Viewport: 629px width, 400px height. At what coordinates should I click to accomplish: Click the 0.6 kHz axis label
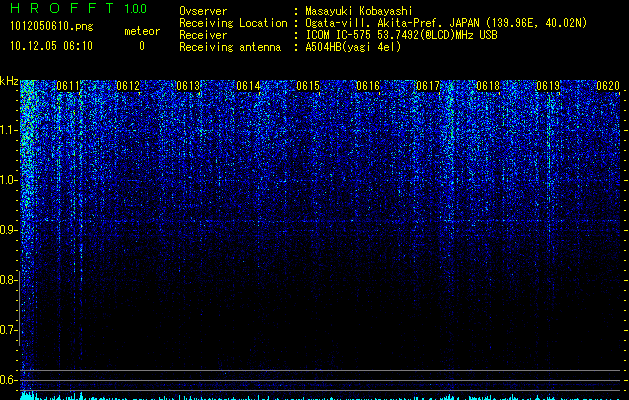pyautogui.click(x=8, y=380)
